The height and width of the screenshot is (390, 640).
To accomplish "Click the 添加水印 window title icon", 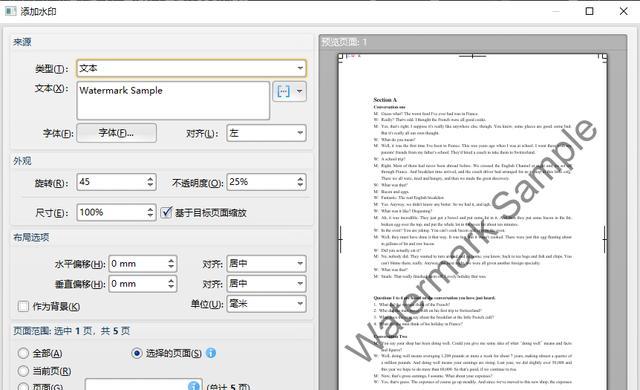I will [x=10, y=11].
